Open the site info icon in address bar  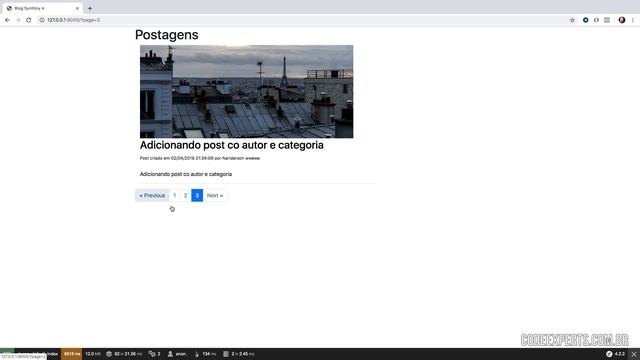point(42,20)
